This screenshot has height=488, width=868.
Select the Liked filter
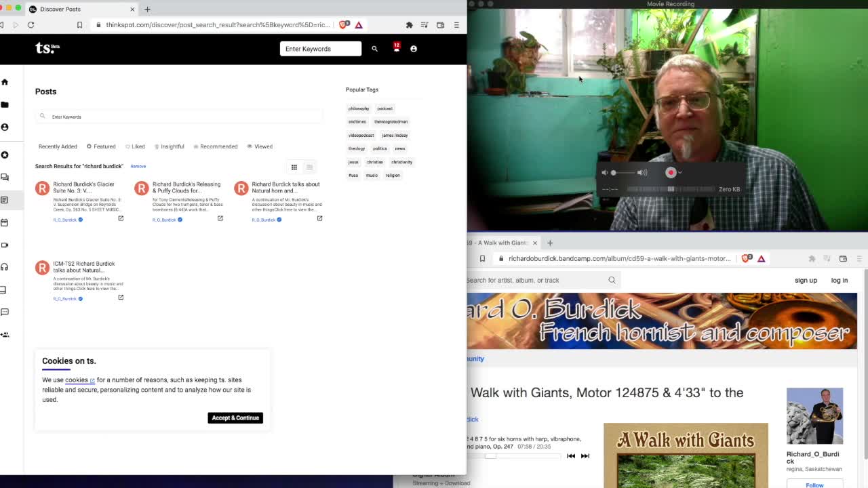tap(135, 146)
